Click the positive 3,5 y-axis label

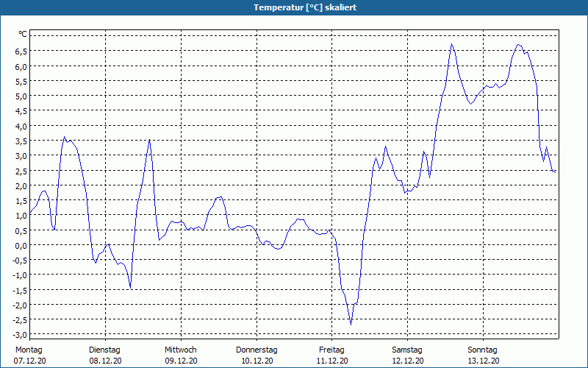pyautogui.click(x=21, y=141)
